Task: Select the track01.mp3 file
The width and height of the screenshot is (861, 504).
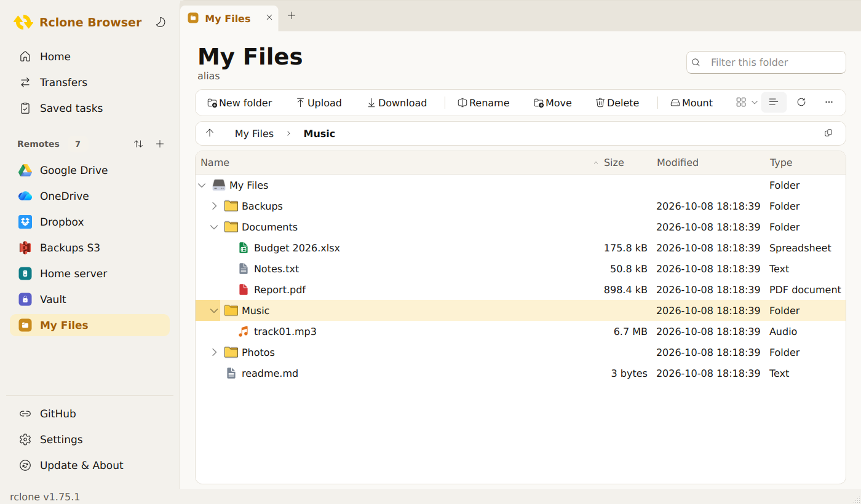Action: click(x=520, y=331)
